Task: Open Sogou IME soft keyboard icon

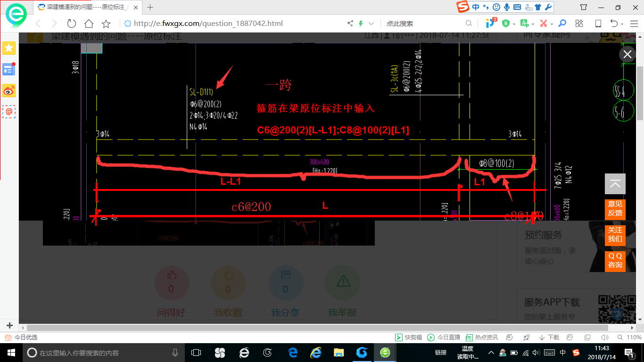Action: 517,7
